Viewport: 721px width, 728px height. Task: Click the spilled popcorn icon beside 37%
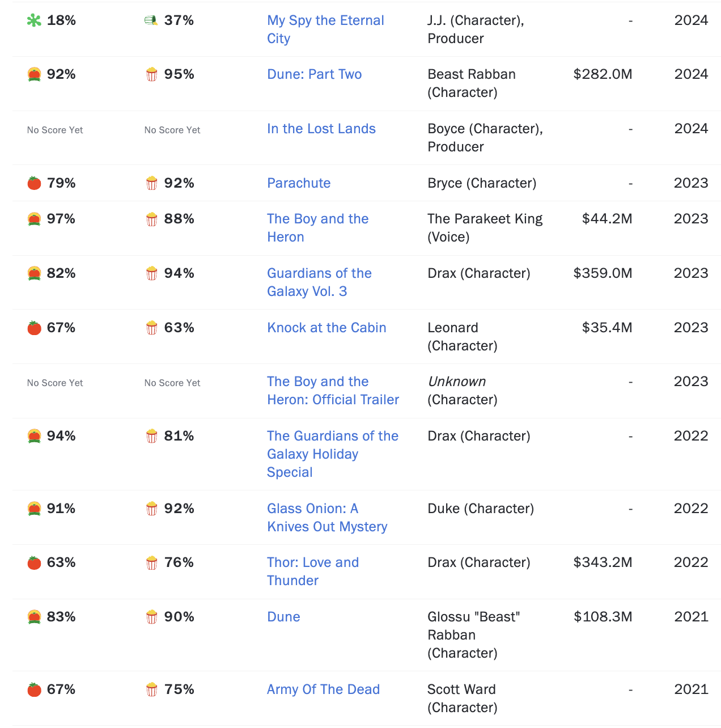(x=151, y=21)
